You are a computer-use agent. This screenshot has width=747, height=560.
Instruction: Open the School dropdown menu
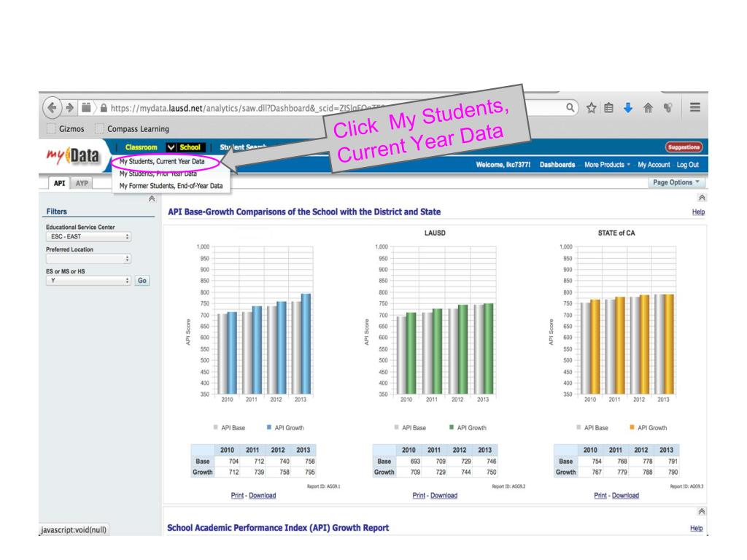(185, 147)
